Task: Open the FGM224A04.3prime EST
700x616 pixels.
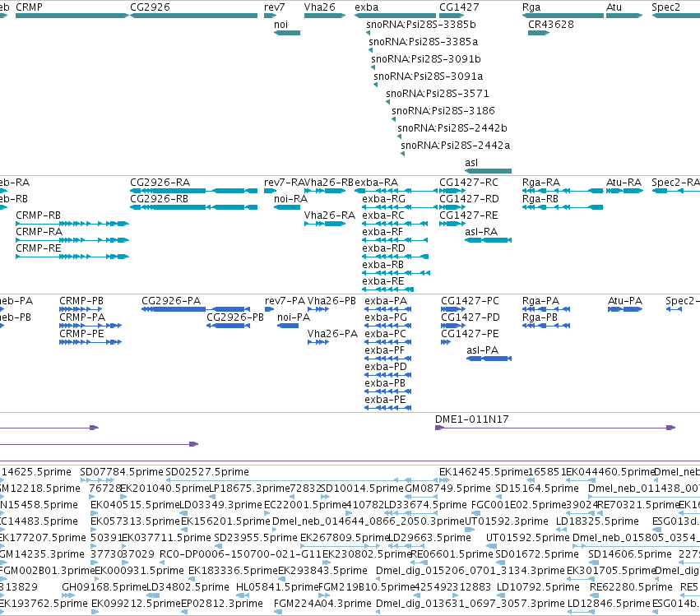Action: 278,612
